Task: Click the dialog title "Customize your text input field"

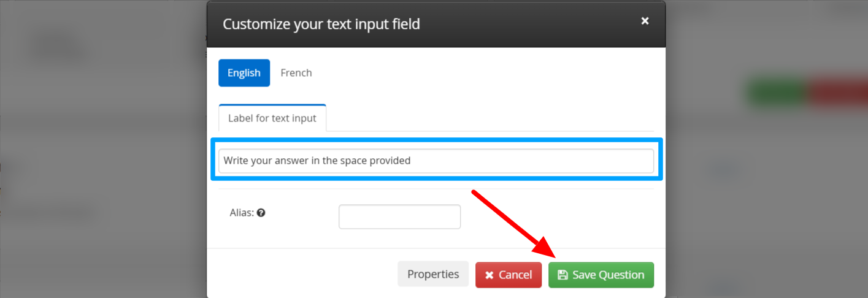Action: coord(321,25)
